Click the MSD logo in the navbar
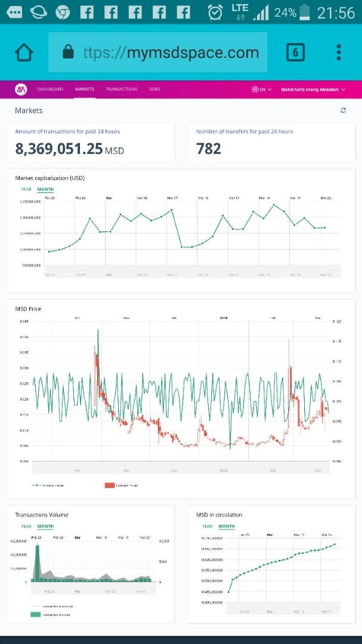 click(21, 89)
